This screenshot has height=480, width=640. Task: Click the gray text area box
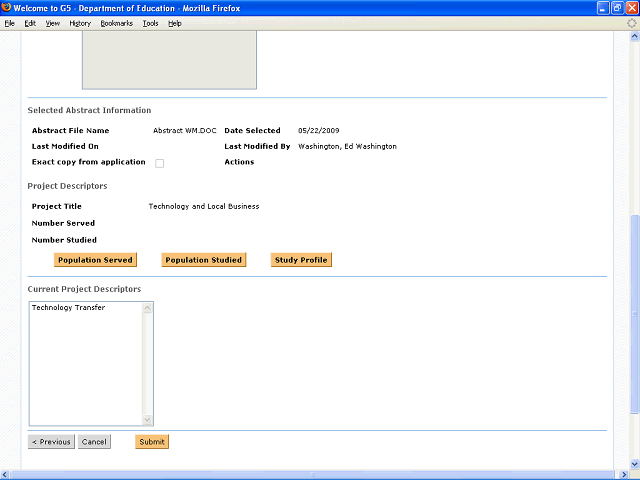(x=169, y=60)
